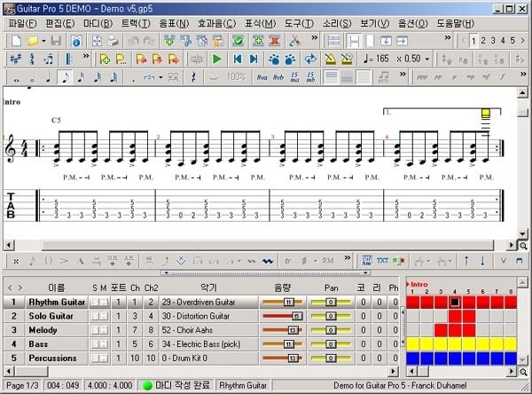The image size is (532, 394).
Task: Open the score information icon
Action: click(76, 41)
